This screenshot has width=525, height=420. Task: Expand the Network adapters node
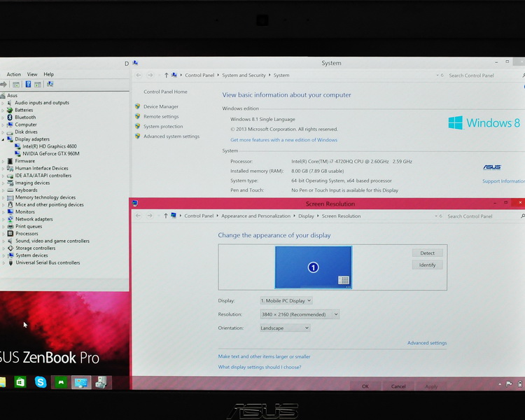pyautogui.click(x=3, y=219)
